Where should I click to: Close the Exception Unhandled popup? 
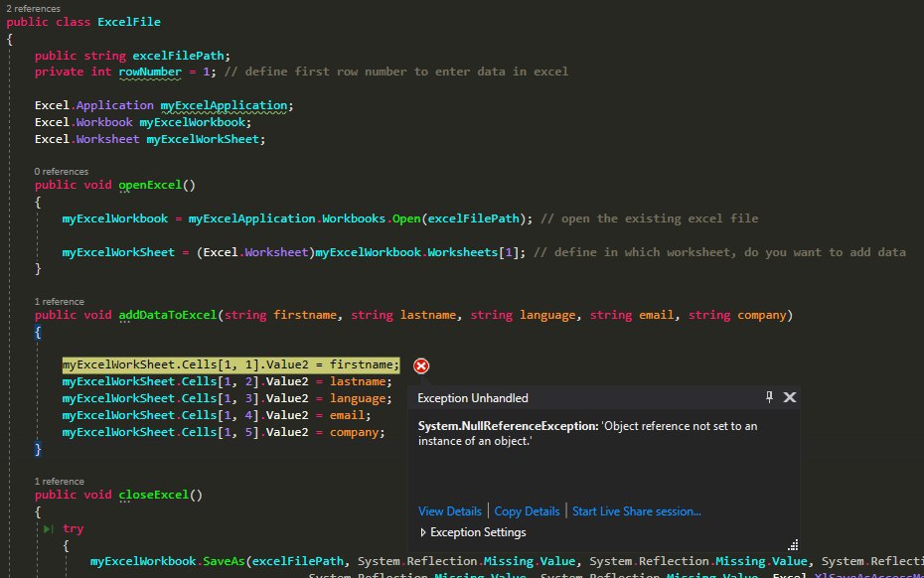pos(790,397)
